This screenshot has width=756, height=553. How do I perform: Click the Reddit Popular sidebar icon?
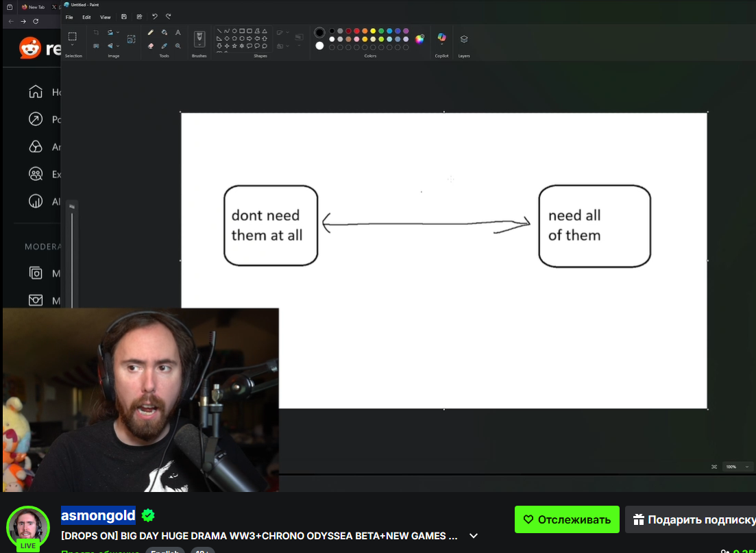[x=35, y=119]
